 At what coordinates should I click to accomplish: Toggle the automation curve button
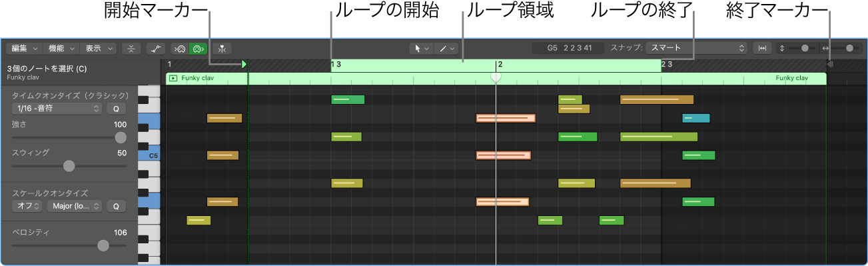tap(156, 49)
